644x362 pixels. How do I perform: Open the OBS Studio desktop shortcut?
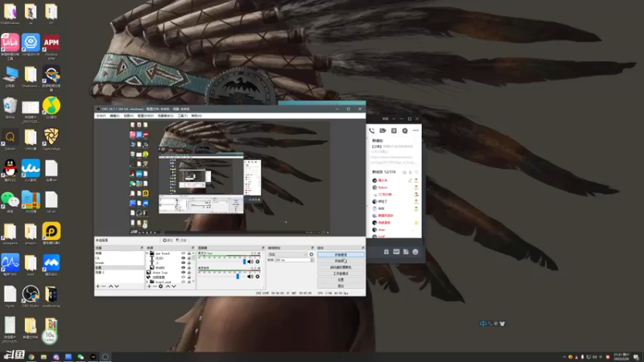31,294
